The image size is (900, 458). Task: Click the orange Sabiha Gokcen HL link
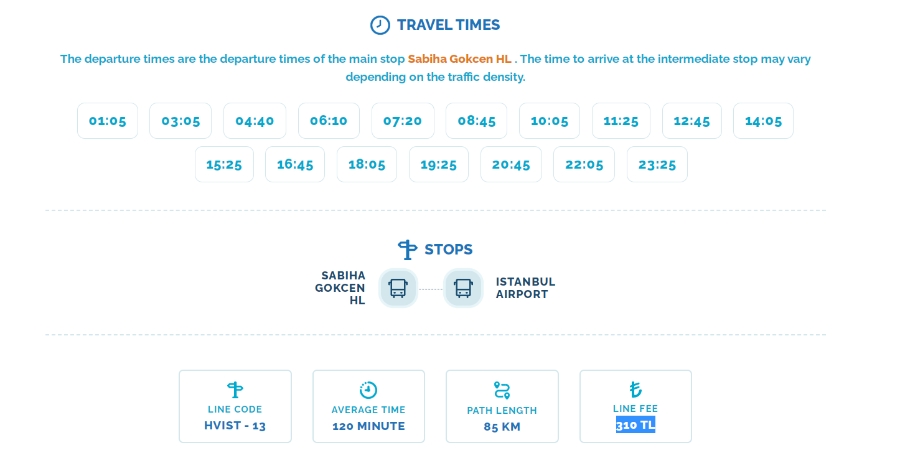click(x=459, y=59)
